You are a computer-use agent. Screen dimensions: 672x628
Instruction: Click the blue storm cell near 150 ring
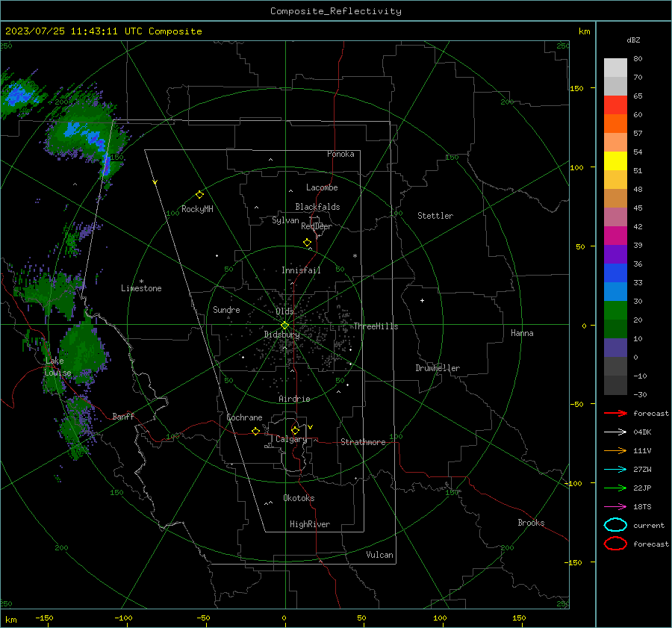pos(106,165)
